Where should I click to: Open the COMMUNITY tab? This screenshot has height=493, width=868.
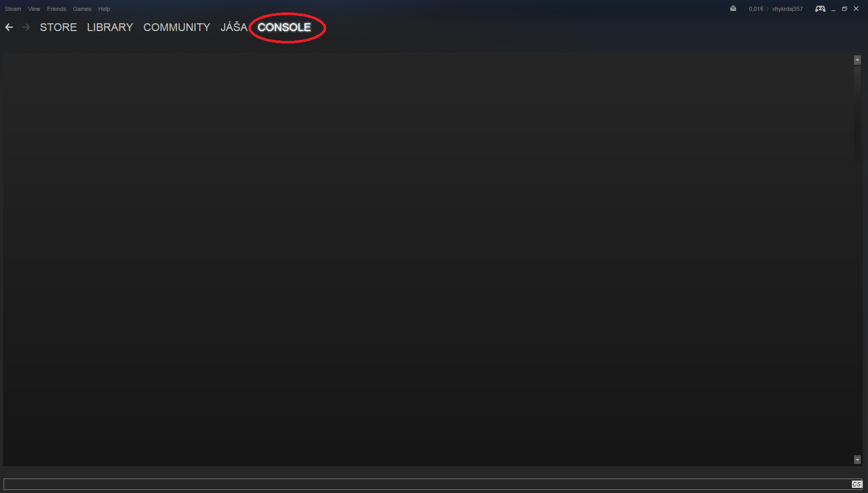point(177,27)
